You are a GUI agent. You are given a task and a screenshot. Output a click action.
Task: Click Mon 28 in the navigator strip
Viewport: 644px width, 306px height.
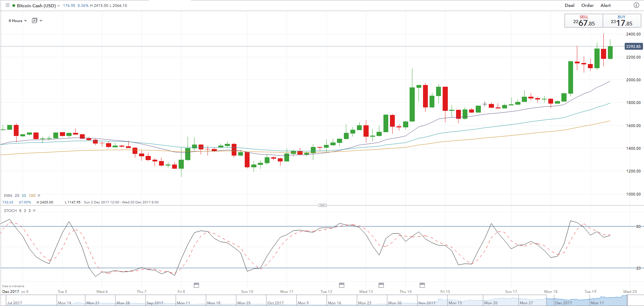[123, 303]
